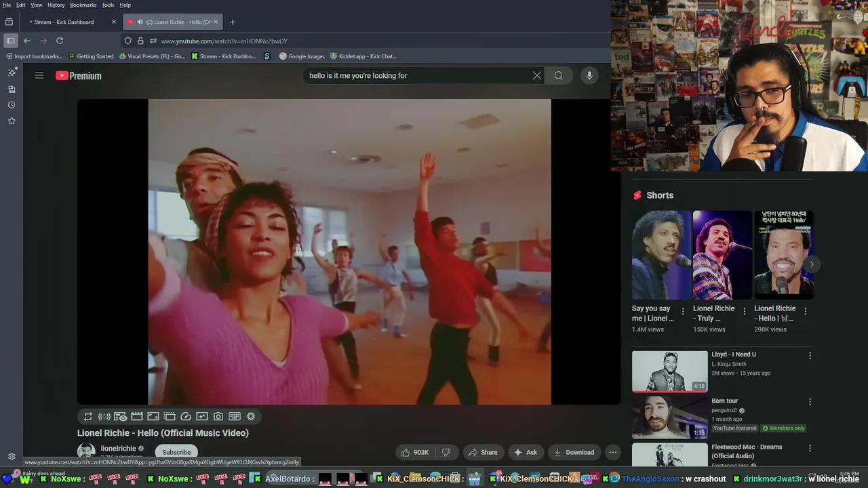Screen dimensions: 868x488
Task: Open Getting Started bookmark
Action: tap(91, 56)
